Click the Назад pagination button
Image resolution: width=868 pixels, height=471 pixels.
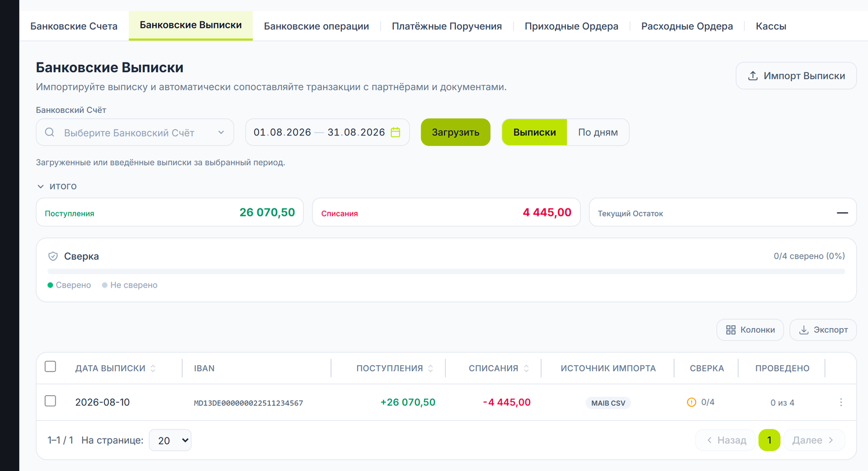point(726,440)
